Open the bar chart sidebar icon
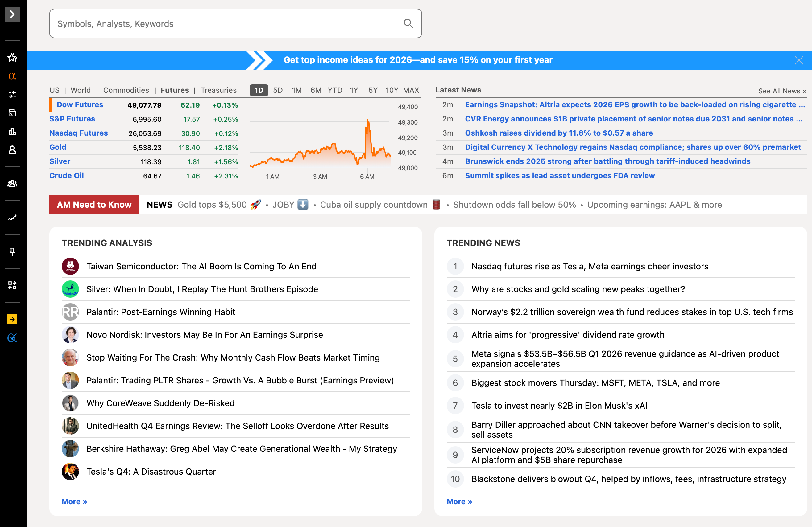The height and width of the screenshot is (527, 812). 12,131
